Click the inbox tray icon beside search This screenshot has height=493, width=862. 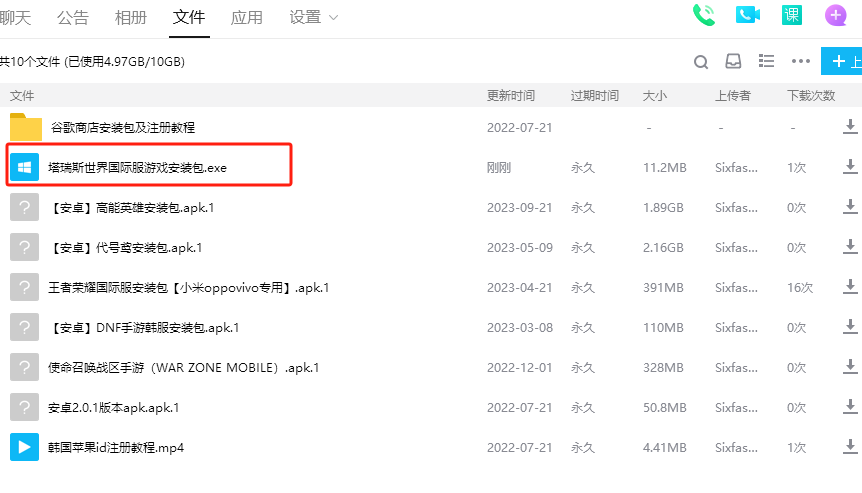tap(733, 61)
